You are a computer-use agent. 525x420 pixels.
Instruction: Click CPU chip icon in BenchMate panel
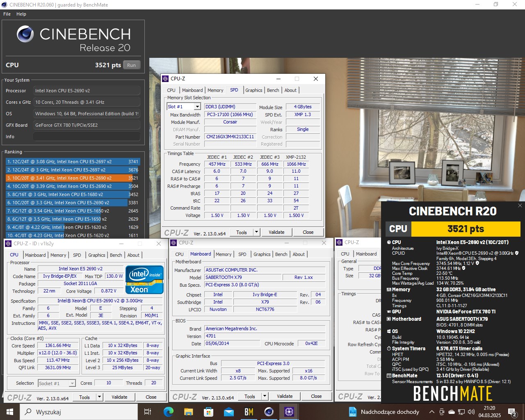click(x=389, y=242)
